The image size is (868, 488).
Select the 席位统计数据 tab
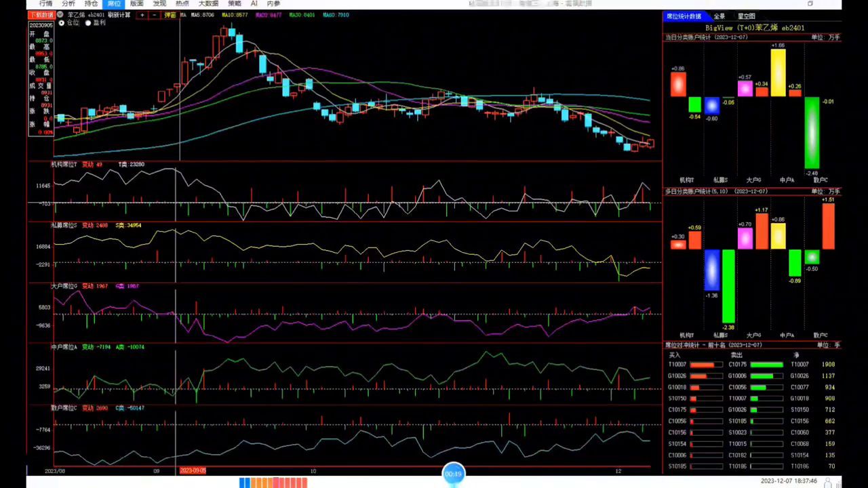pos(684,16)
